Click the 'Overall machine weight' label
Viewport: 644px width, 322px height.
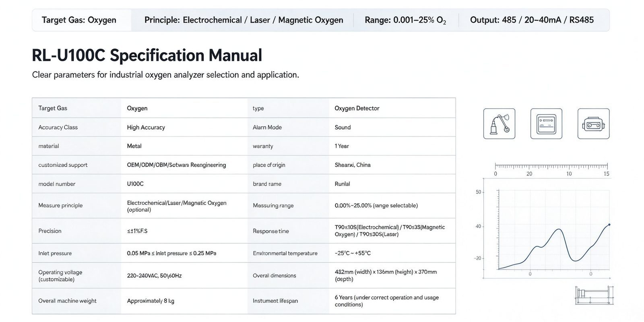(x=67, y=301)
